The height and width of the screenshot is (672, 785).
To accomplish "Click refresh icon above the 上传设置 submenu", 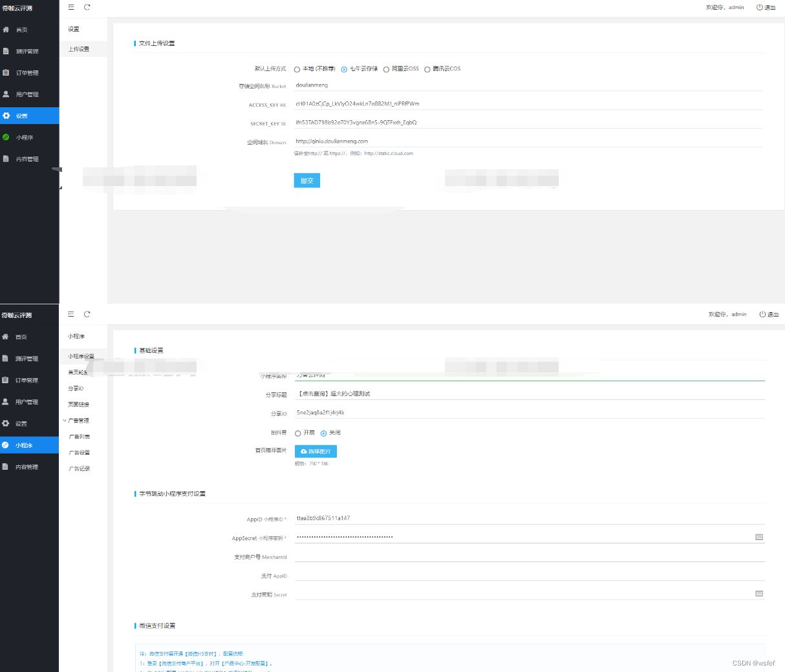I will [x=87, y=7].
